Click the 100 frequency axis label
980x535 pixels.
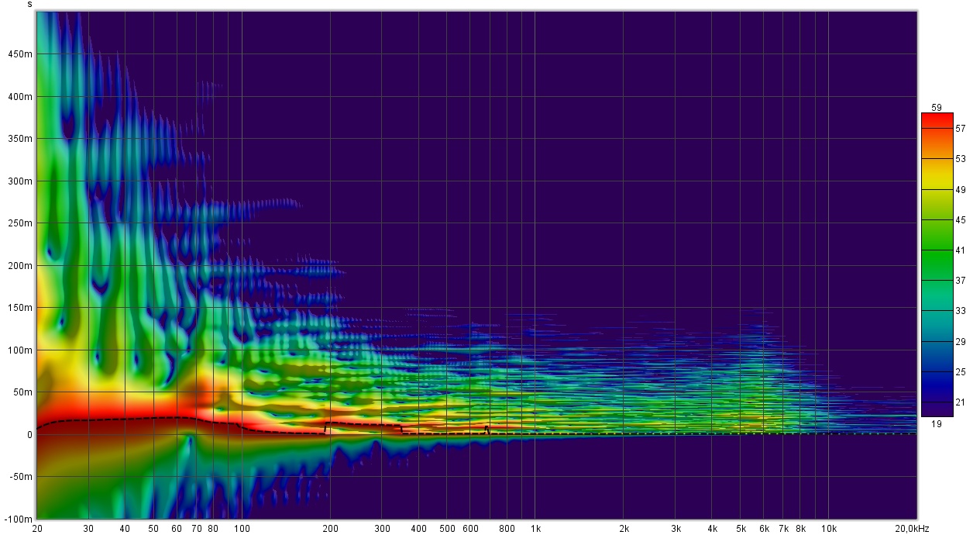242,529
